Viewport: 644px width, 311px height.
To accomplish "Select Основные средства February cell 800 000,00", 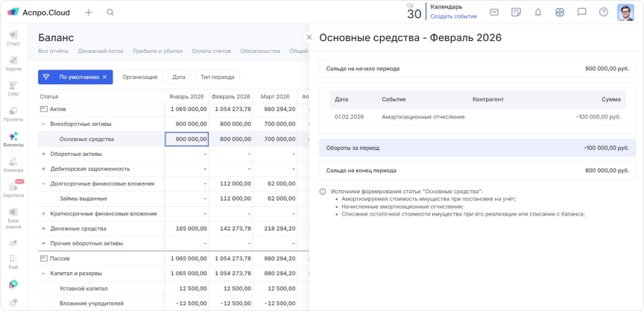I will (231, 139).
